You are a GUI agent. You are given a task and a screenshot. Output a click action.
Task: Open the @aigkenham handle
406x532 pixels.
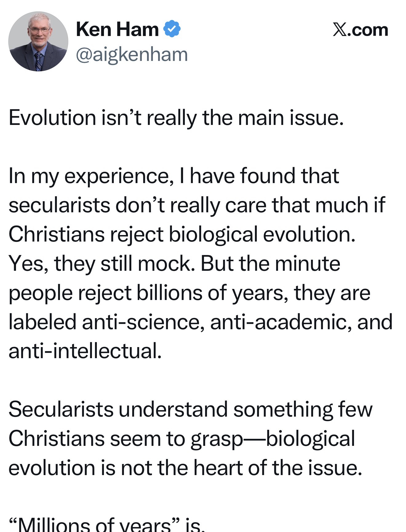click(132, 54)
